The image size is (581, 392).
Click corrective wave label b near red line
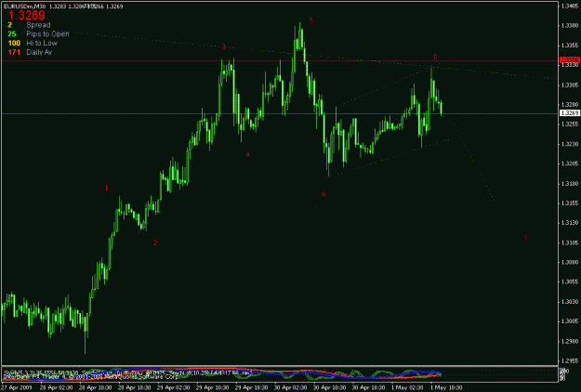click(435, 57)
